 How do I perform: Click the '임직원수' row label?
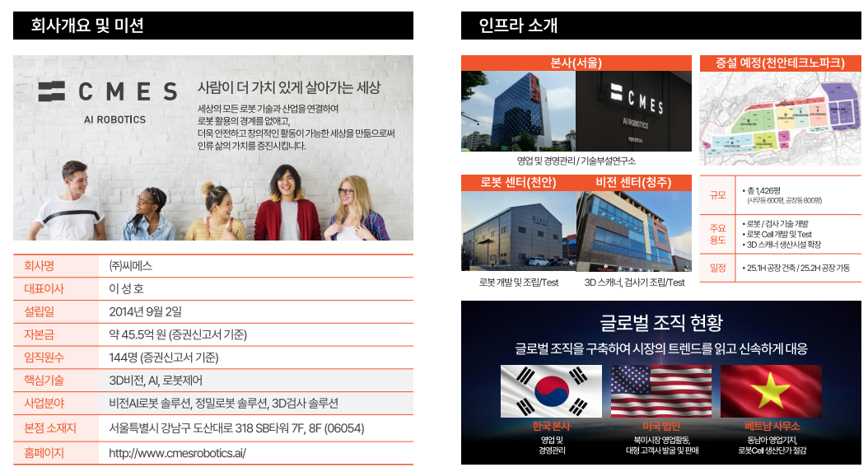click(44, 358)
